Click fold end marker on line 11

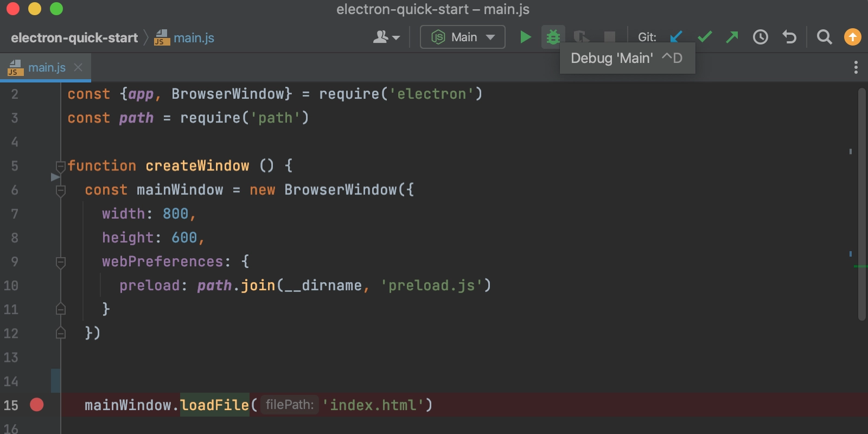click(x=61, y=309)
